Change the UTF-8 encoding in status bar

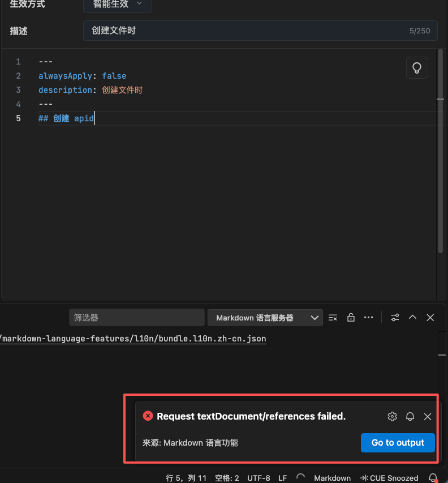[259, 478]
